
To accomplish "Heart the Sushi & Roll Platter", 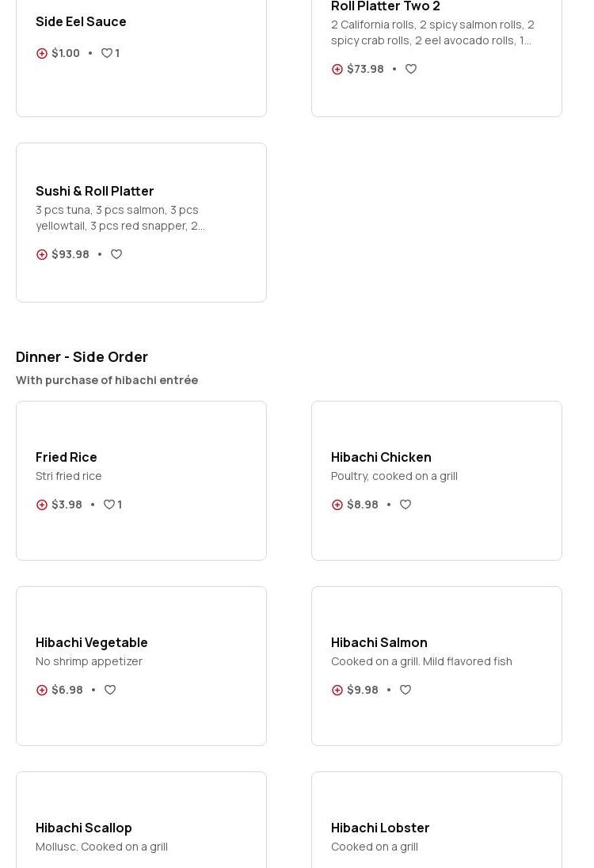I will tap(116, 254).
